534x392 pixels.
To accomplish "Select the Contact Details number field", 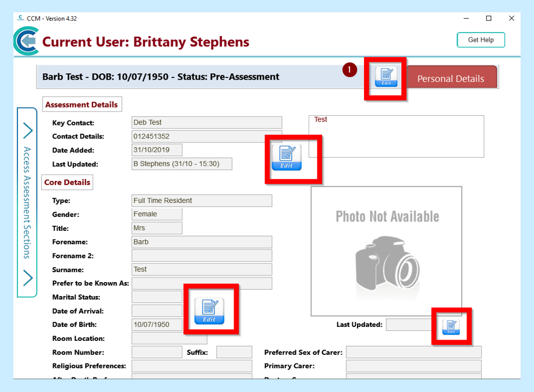I will 207,136.
